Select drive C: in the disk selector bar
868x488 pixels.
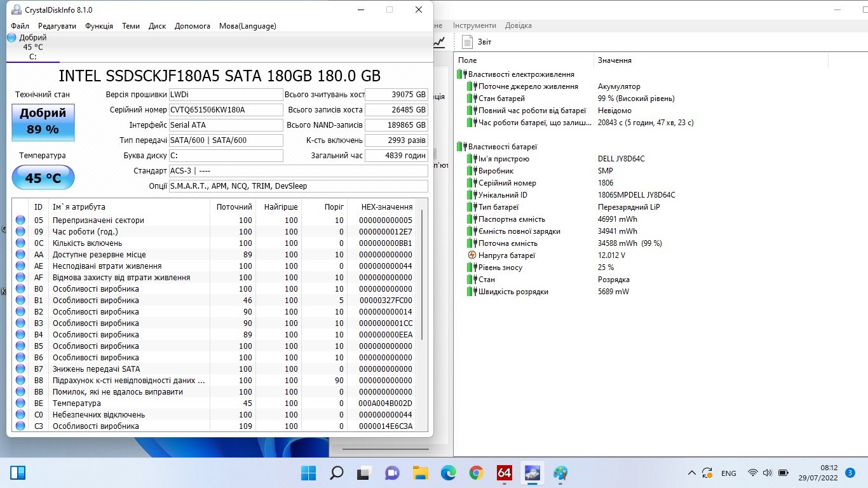(x=33, y=47)
